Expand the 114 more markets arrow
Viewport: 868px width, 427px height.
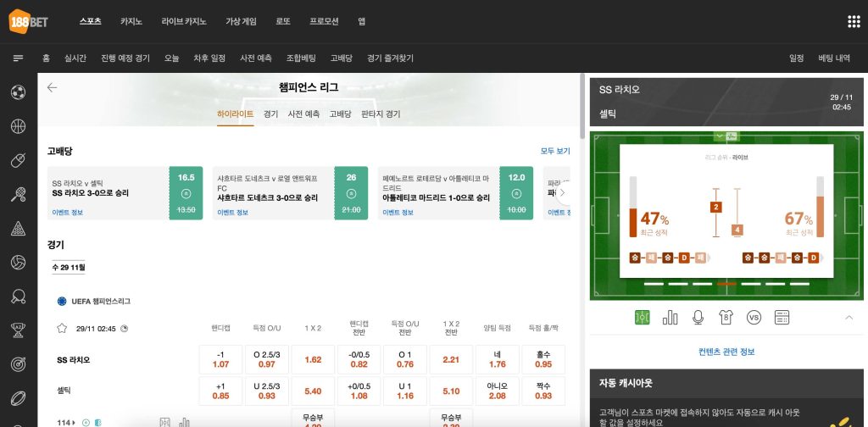(x=74, y=423)
